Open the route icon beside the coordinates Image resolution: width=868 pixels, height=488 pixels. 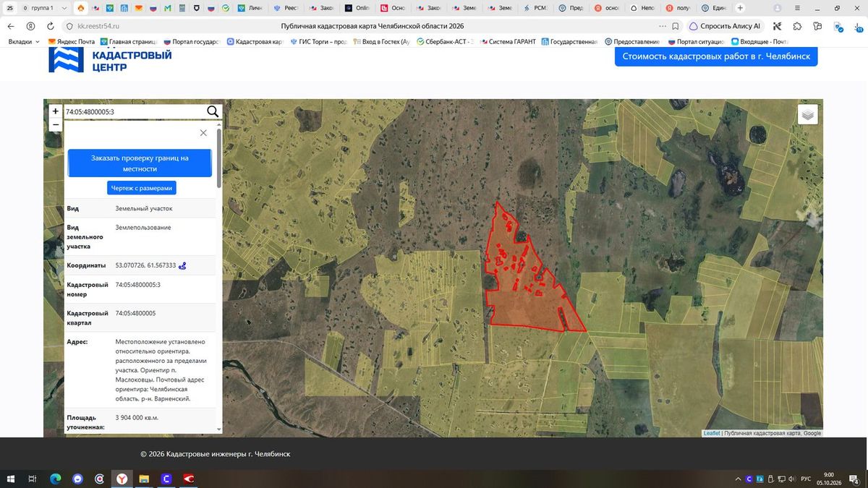pos(183,265)
